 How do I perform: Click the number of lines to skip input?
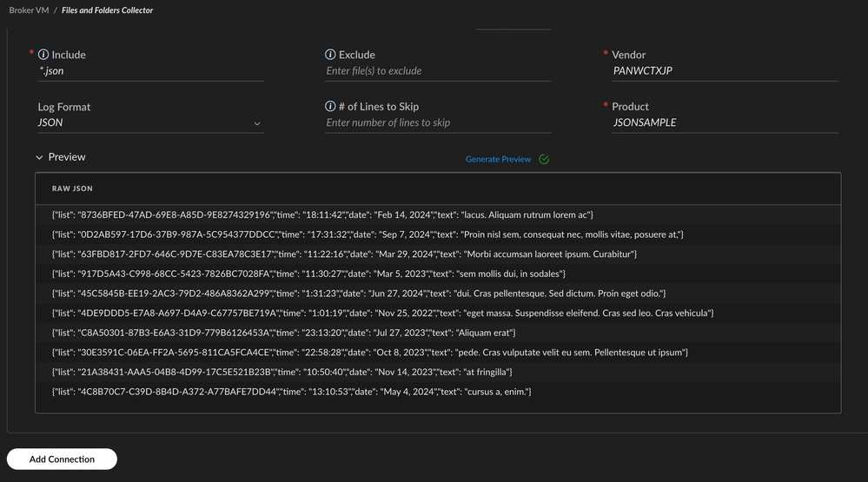(437, 123)
